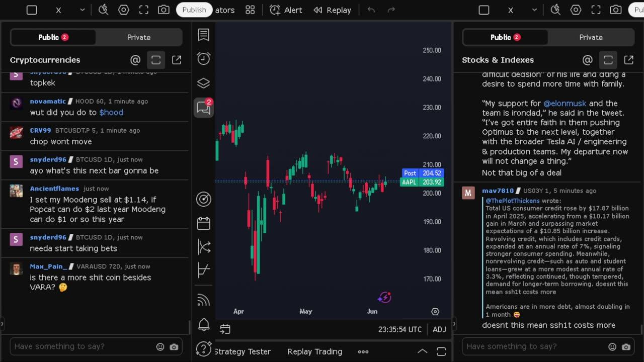Open Ancientflames user profile link
This screenshot has height=362, width=644.
click(54, 189)
